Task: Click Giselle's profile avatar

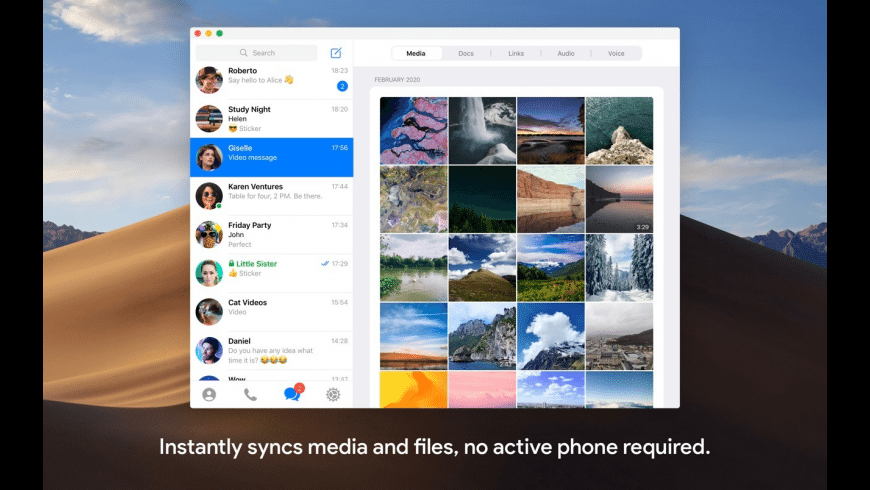Action: coord(209,158)
